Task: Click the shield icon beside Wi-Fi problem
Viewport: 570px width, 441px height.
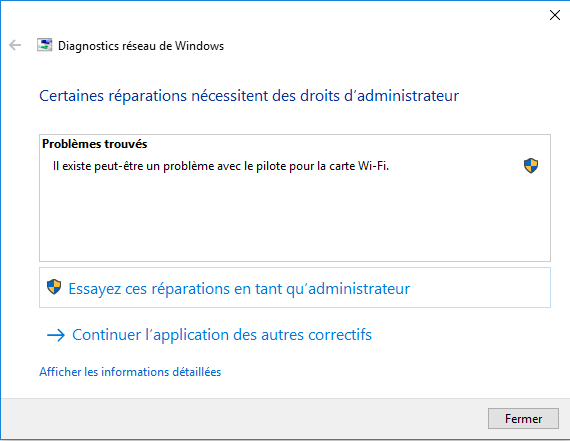Action: pyautogui.click(x=531, y=166)
